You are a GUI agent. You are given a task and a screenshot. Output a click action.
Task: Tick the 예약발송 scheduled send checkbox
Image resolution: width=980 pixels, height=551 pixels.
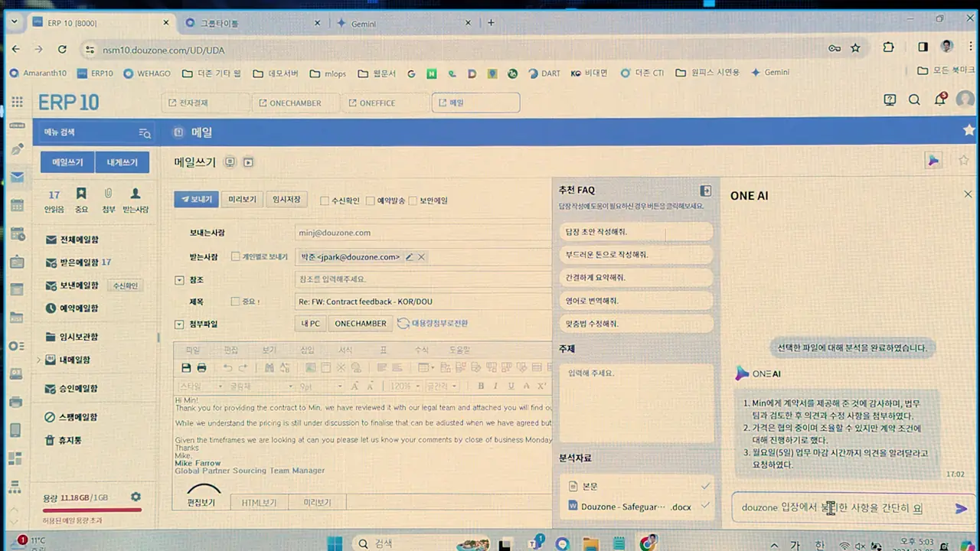click(x=370, y=201)
